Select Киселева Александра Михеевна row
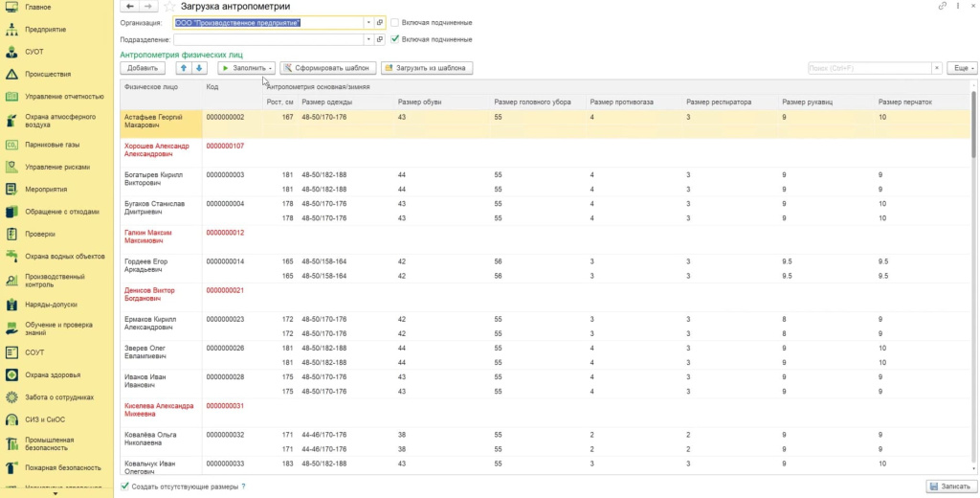 point(545,413)
